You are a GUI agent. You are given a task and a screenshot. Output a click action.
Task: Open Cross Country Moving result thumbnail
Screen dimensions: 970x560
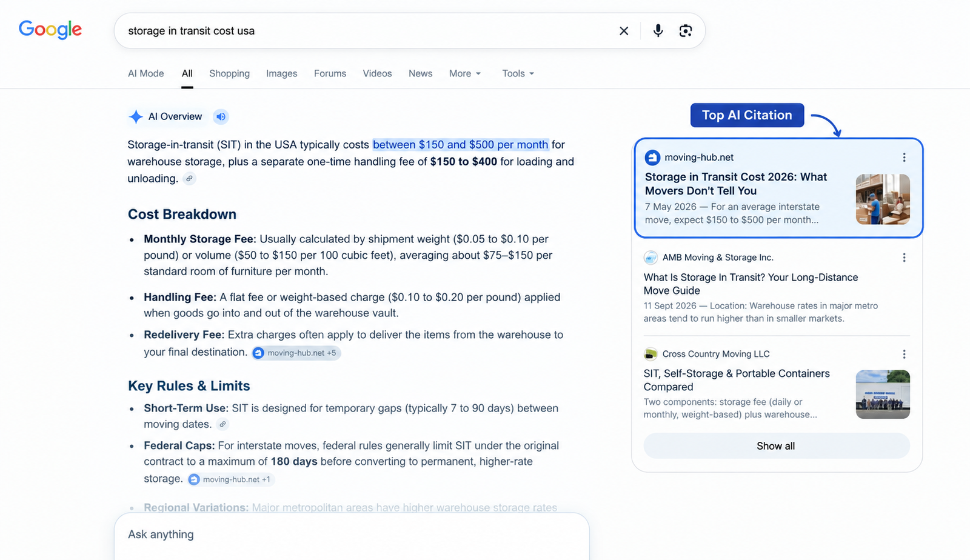coord(883,395)
